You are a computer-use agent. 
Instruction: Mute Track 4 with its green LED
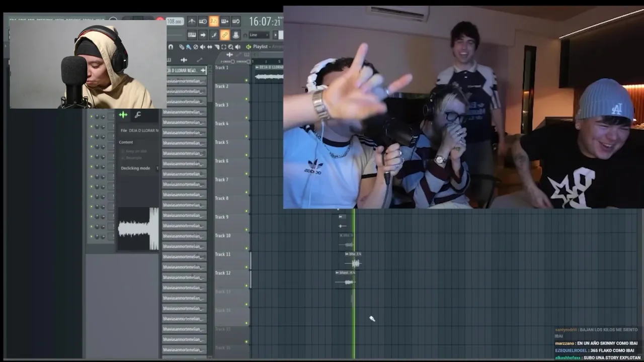coord(247,136)
